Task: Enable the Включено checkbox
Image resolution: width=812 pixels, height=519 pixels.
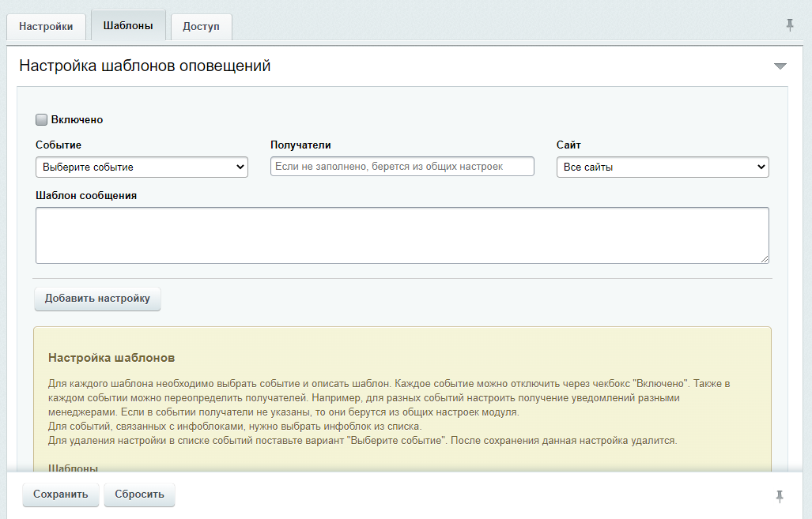Action: [x=42, y=120]
